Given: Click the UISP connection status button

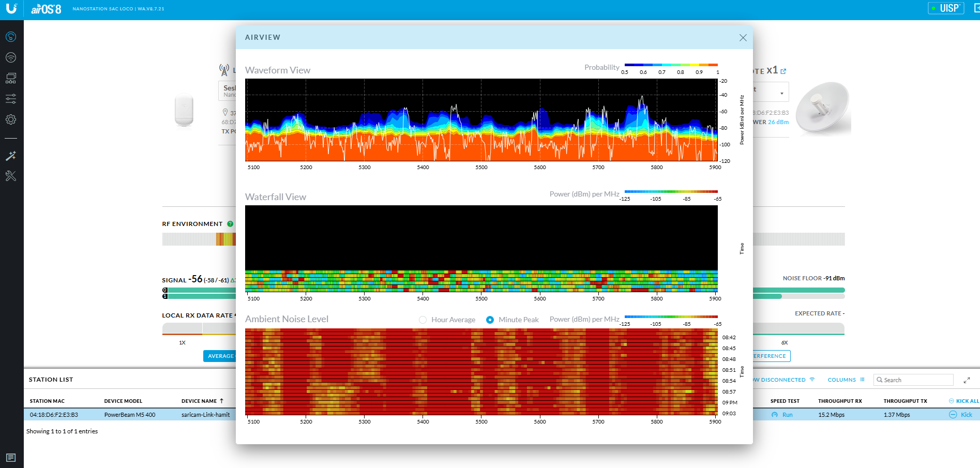Looking at the screenshot, I should (946, 8).
